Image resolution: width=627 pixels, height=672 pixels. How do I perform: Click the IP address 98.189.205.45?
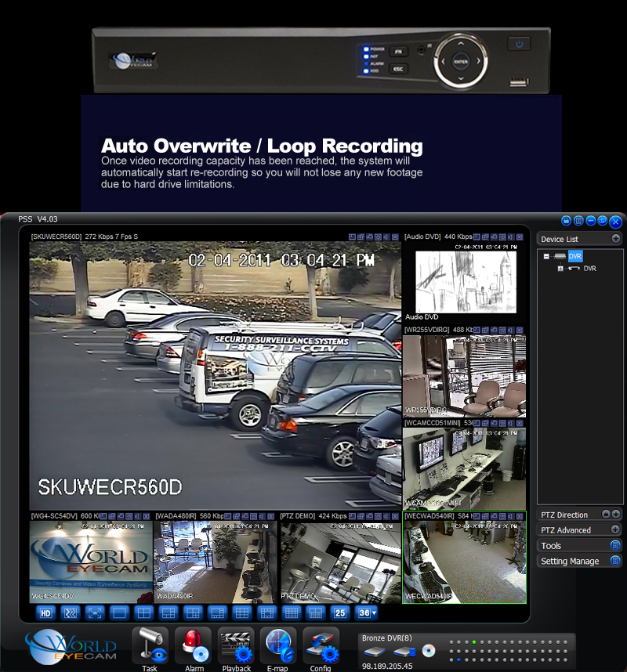click(x=387, y=666)
